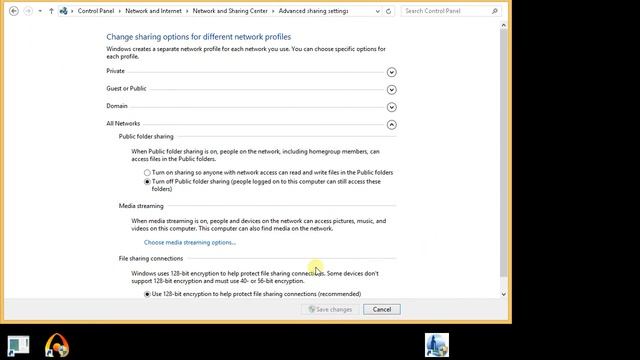This screenshot has width=640, height=360.
Task: Click the Domain label text
Action: pyautogui.click(x=117, y=106)
